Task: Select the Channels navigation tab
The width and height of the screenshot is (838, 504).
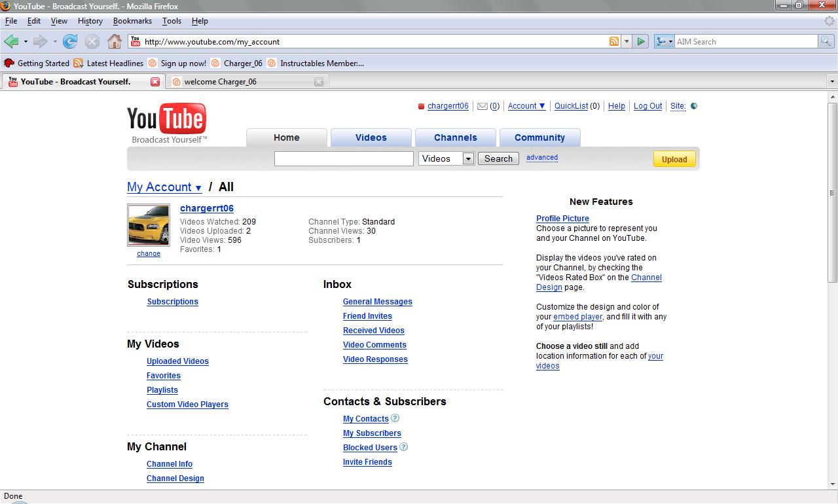Action: [456, 137]
